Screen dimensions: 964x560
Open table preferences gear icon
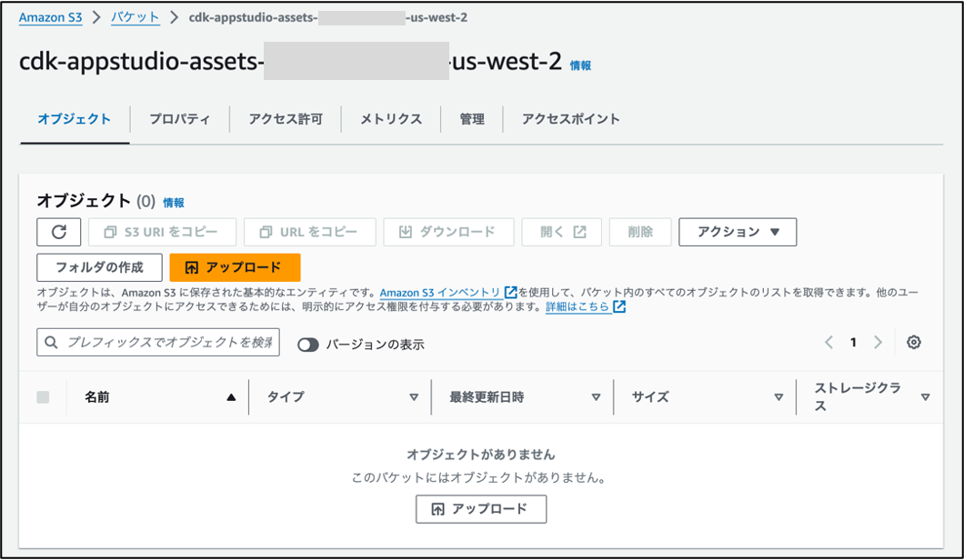point(914,343)
